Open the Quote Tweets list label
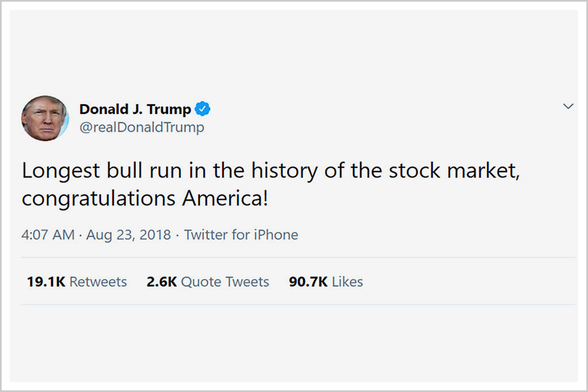Viewport: 588px width, 392px height. [225, 282]
